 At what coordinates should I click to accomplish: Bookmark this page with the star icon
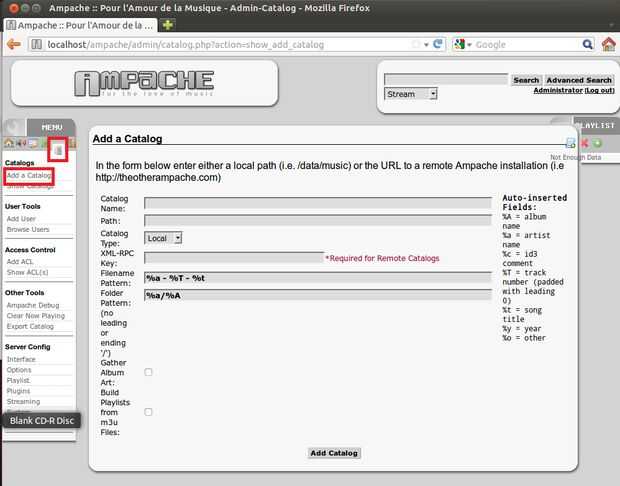(416, 44)
